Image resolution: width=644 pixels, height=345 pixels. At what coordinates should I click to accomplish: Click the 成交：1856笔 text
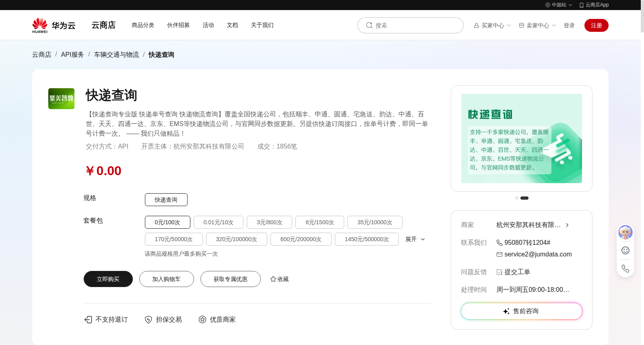pos(277,147)
